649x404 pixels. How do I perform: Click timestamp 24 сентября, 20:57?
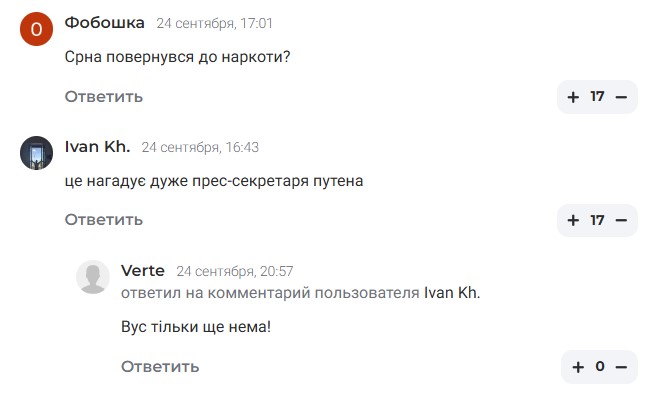point(235,271)
